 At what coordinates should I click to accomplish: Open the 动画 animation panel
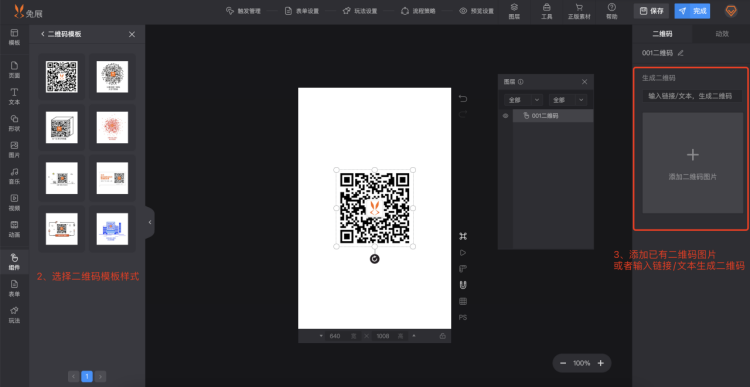click(14, 229)
